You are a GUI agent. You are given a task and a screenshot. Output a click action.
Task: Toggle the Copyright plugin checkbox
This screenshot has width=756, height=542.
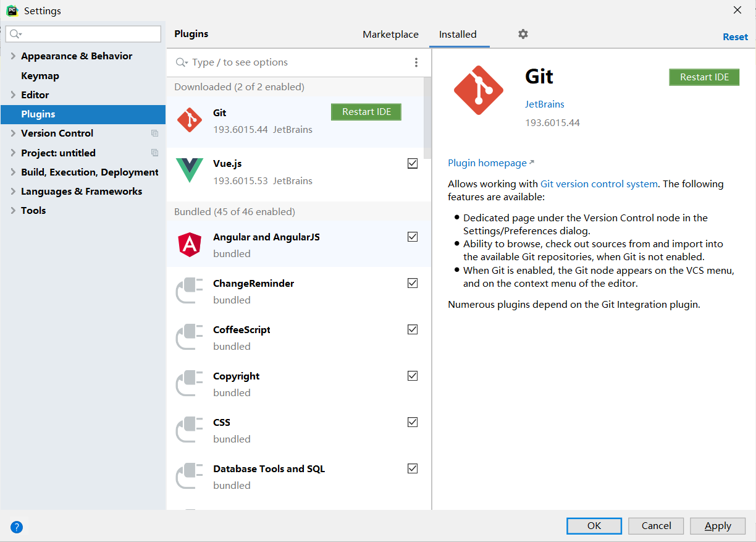click(x=413, y=376)
